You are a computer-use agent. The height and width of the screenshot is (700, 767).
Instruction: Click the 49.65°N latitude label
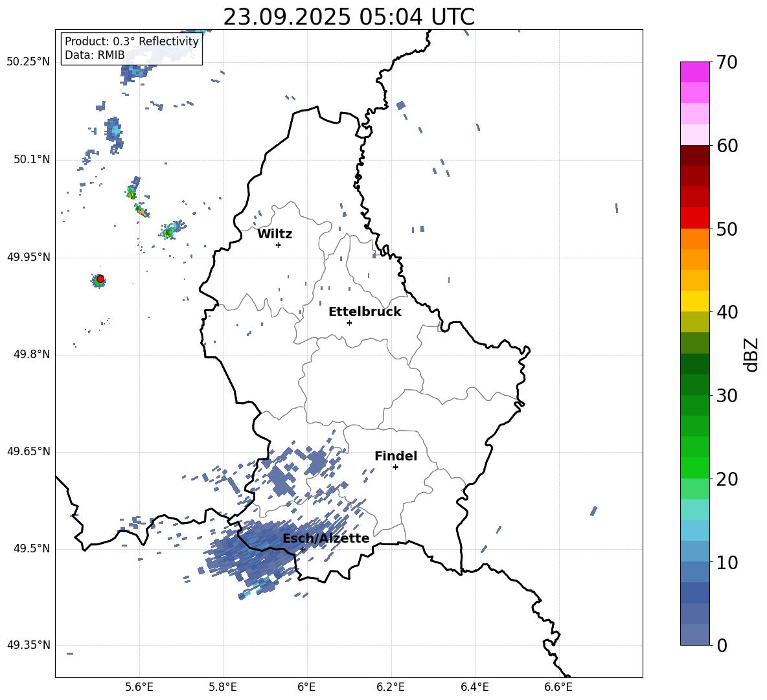pos(29,451)
